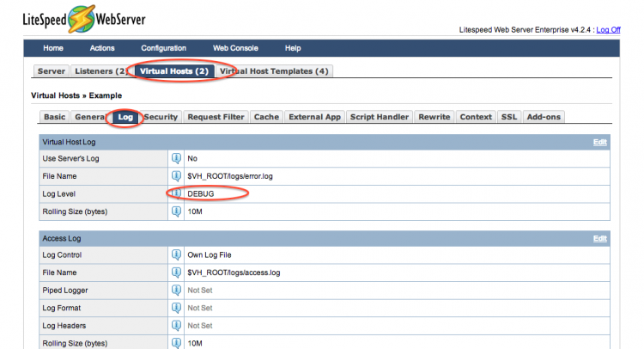Click help icon for error log File Name

[176, 176]
